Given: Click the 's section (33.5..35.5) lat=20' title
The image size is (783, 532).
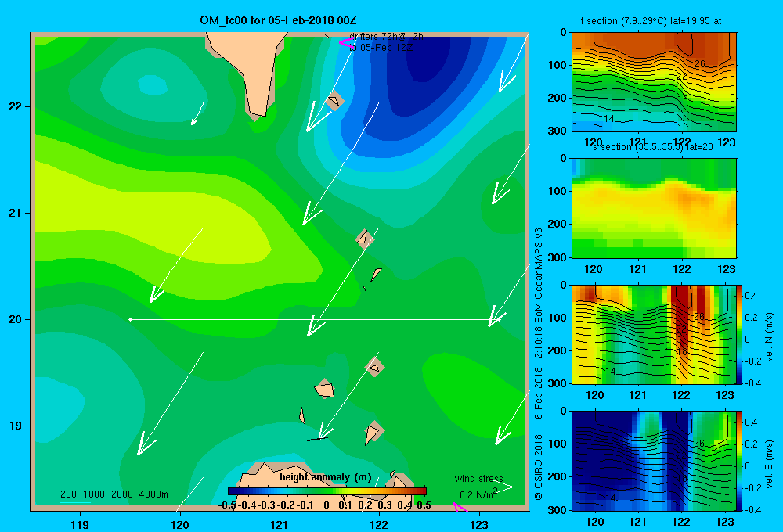Looking at the screenshot, I should pos(652,147).
